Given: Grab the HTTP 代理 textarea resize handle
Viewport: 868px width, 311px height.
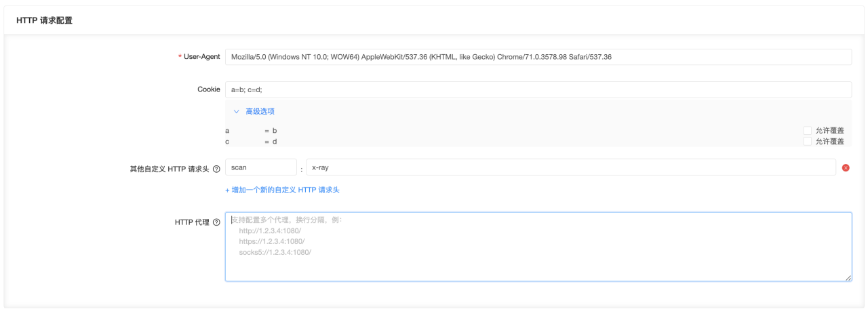Looking at the screenshot, I should pyautogui.click(x=848, y=277).
